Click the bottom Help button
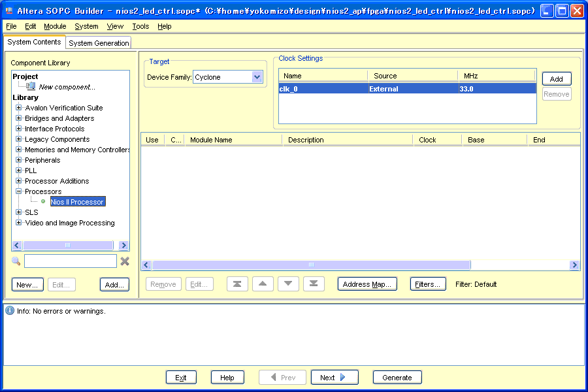Screen dimensions: 588x392 [x=227, y=378]
